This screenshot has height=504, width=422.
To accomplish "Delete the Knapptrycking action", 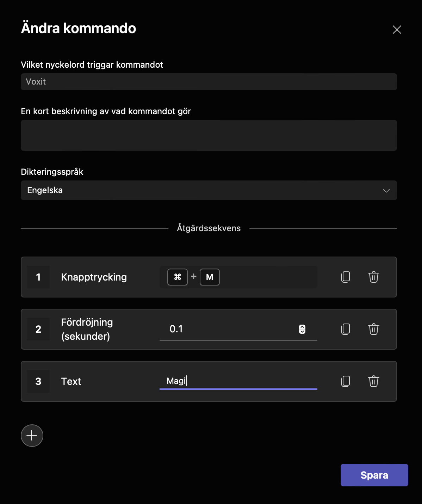I will tap(373, 277).
